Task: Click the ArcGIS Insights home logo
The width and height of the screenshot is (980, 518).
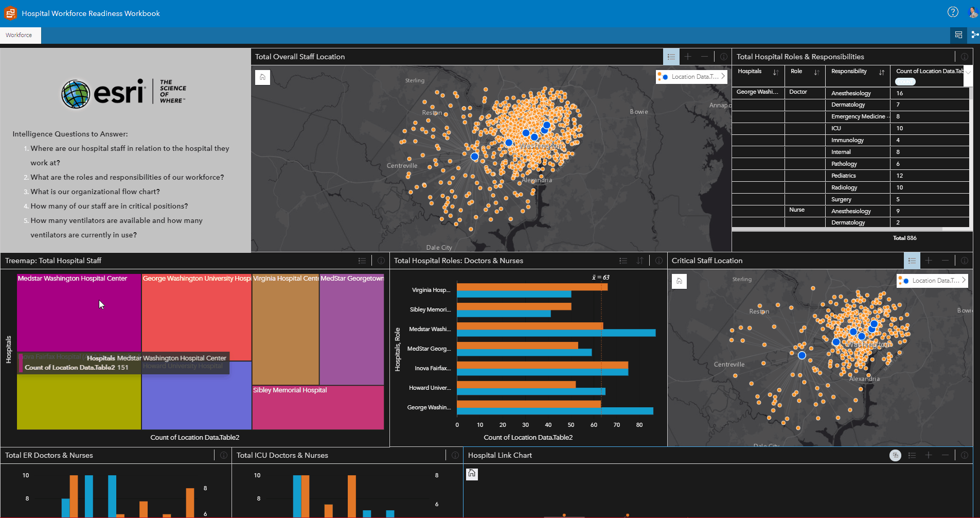Action: click(x=10, y=13)
